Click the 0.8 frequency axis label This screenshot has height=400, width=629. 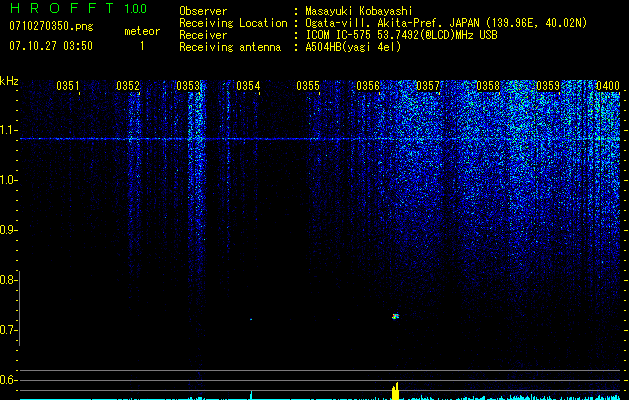coord(8,280)
